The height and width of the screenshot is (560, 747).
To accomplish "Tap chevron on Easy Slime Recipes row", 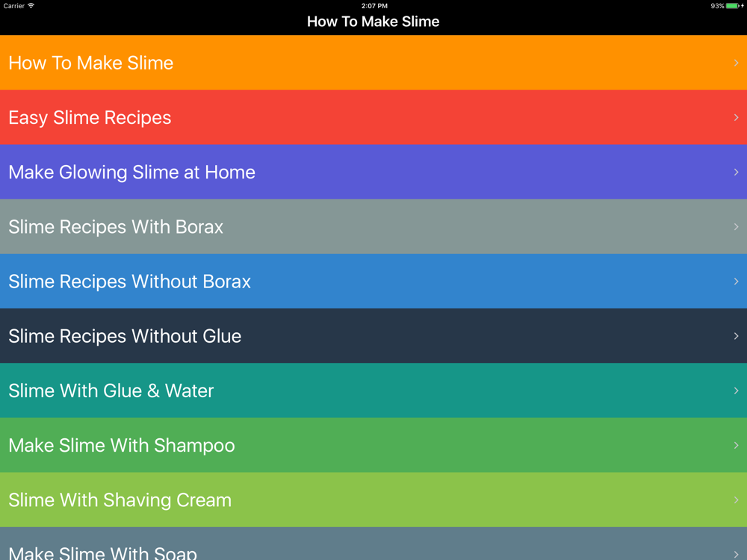I will tap(736, 118).
